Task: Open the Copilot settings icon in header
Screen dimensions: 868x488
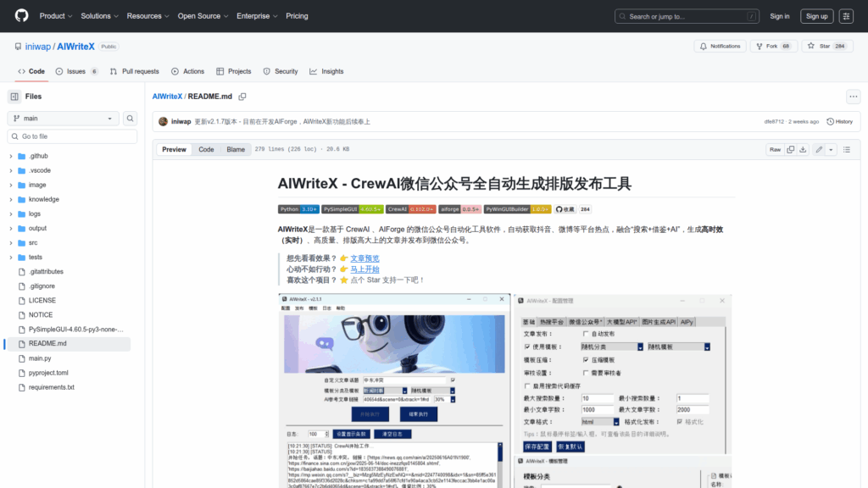Action: point(847,16)
